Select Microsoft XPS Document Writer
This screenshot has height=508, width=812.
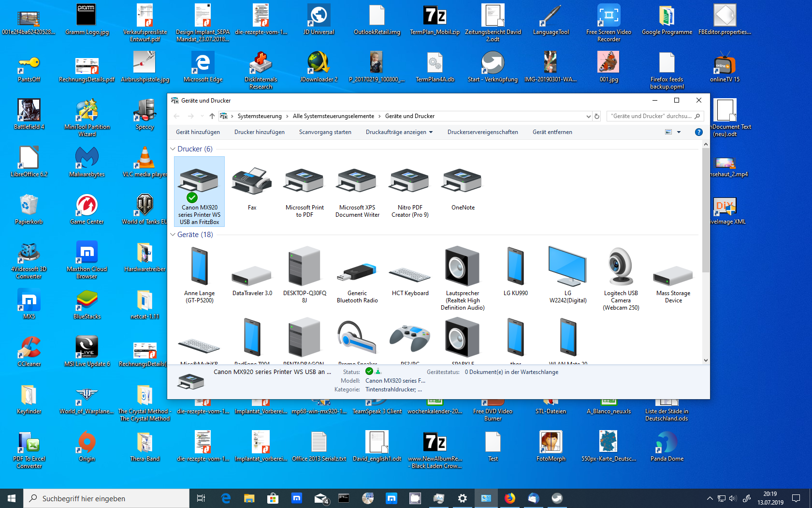tap(357, 192)
